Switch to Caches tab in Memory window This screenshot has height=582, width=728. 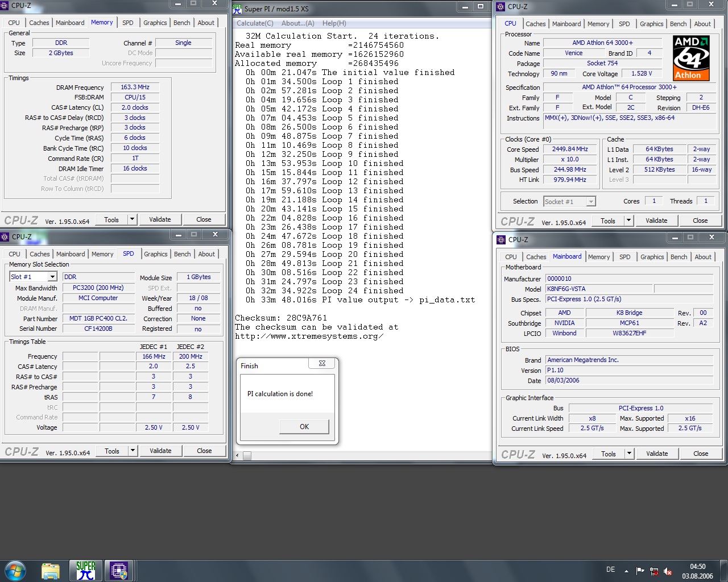(39, 23)
